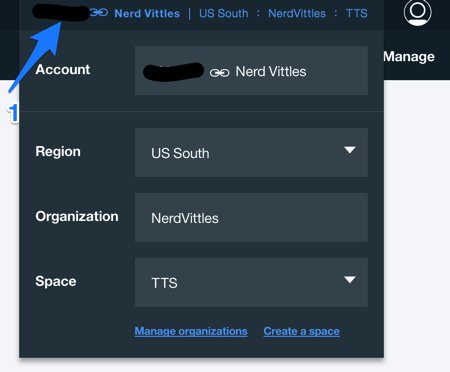Open the US South region combo box
This screenshot has height=372, width=450.
point(251,153)
